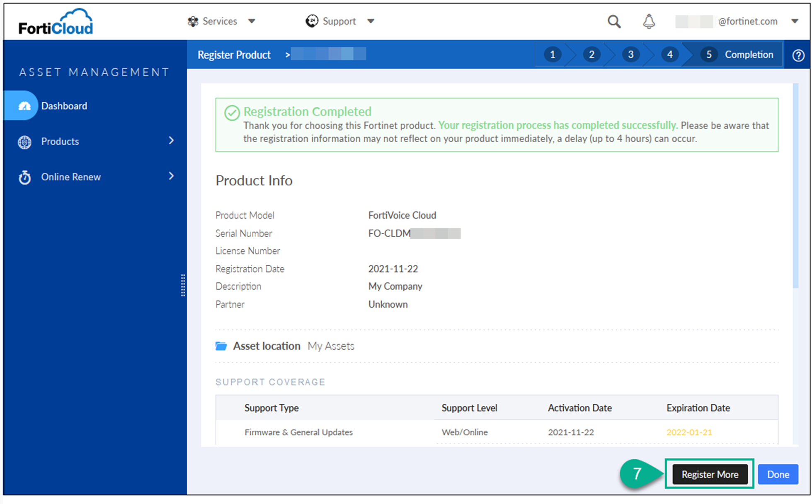Viewport: 812px width, 504px height.
Task: Go to wizard step 3
Action: pos(630,54)
